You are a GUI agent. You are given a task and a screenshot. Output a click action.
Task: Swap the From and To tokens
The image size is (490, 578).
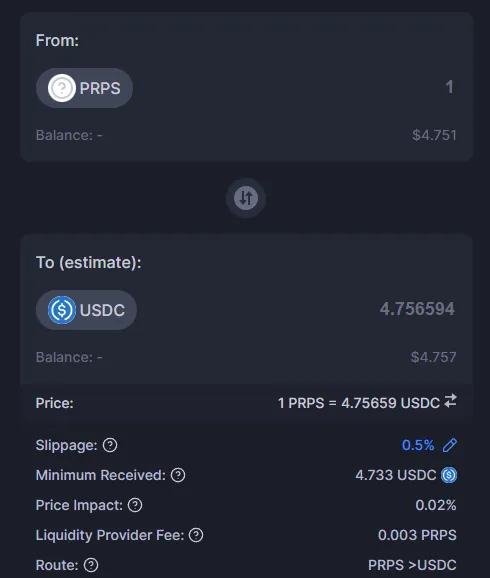[x=246, y=198]
